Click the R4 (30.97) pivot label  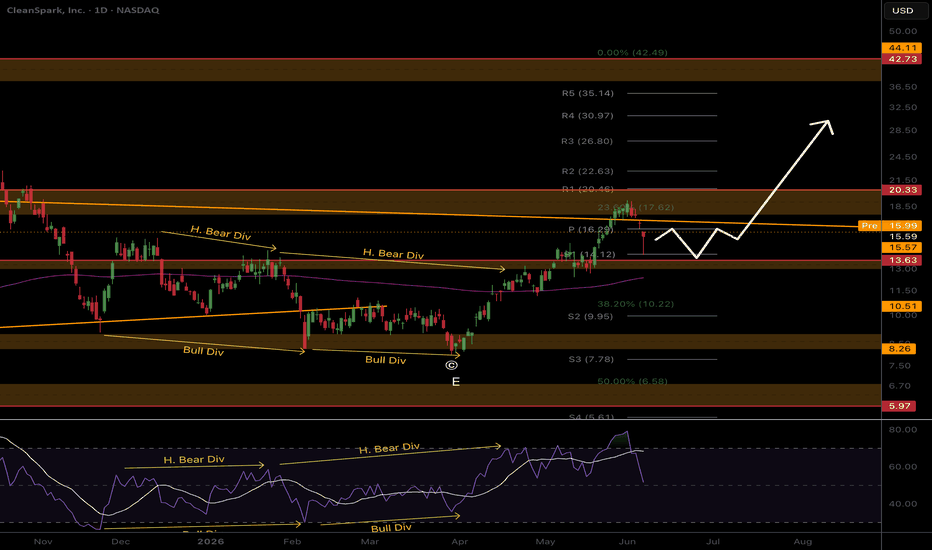point(587,115)
